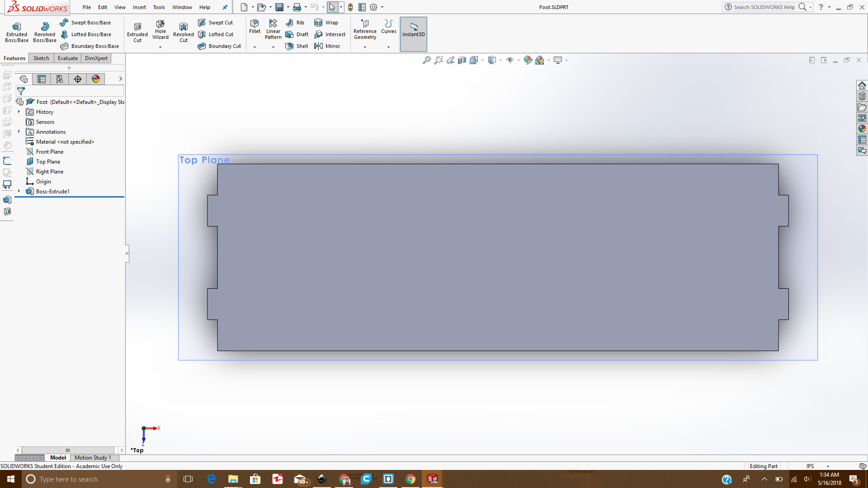
Task: Expand the Boss-Extrude1 feature node
Action: 19,192
